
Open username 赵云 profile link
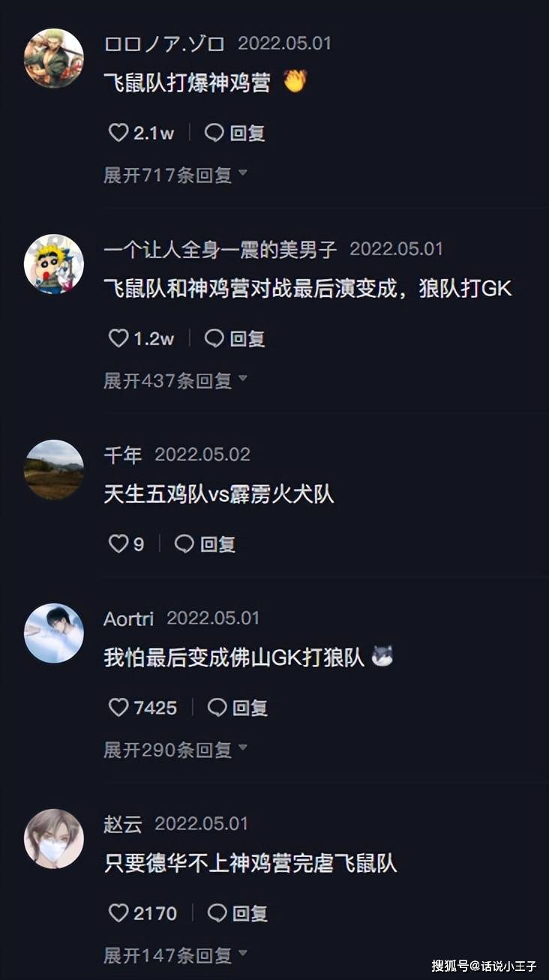point(123,823)
